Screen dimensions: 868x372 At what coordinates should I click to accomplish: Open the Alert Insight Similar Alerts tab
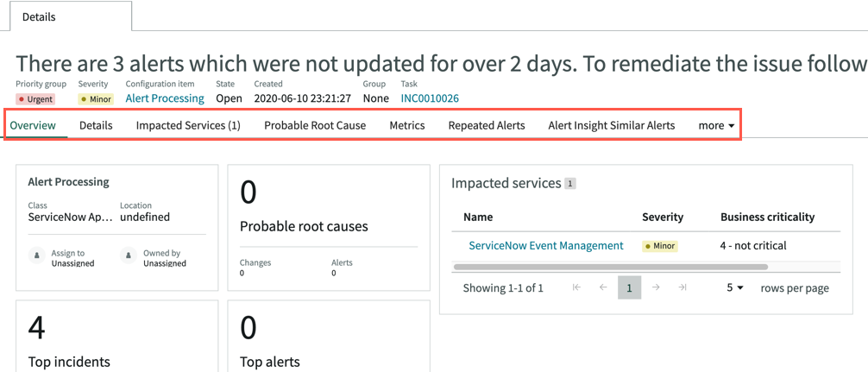pyautogui.click(x=612, y=125)
